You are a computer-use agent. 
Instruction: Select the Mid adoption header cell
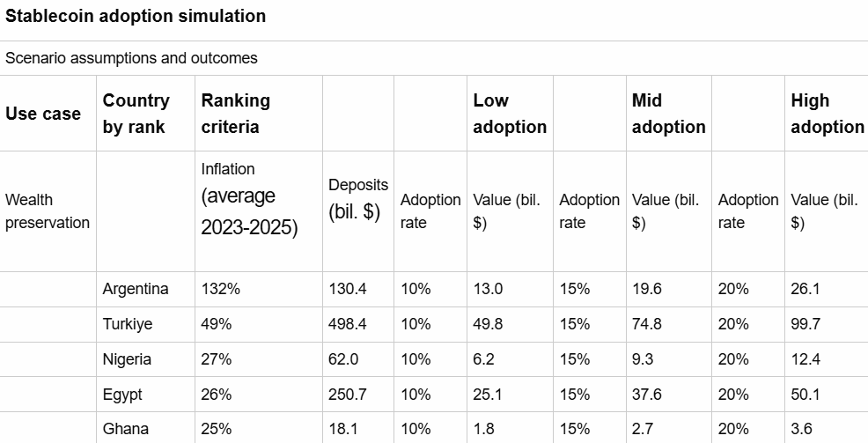pos(668,114)
